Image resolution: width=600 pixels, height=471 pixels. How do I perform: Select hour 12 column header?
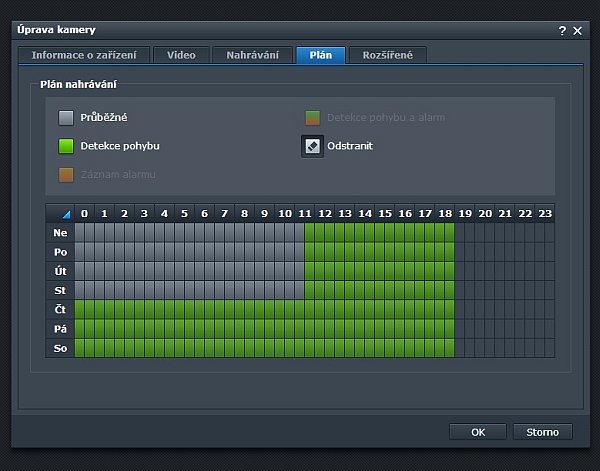click(325, 213)
